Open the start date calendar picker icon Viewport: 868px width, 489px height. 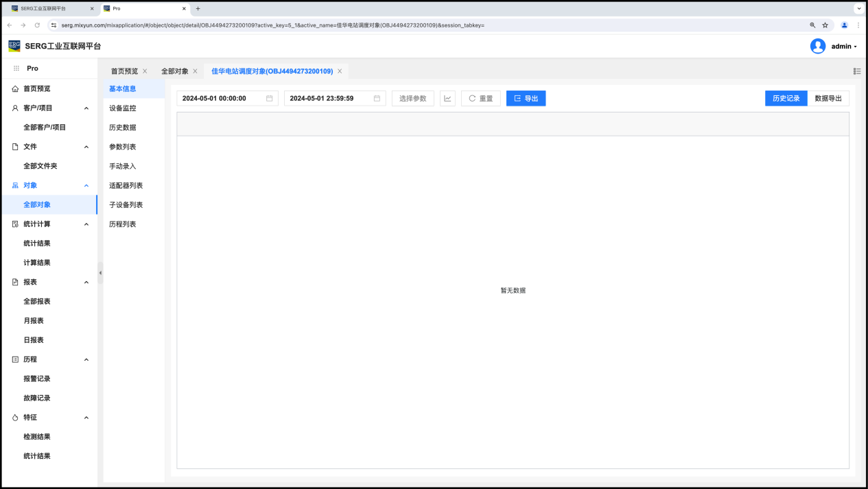pos(270,99)
